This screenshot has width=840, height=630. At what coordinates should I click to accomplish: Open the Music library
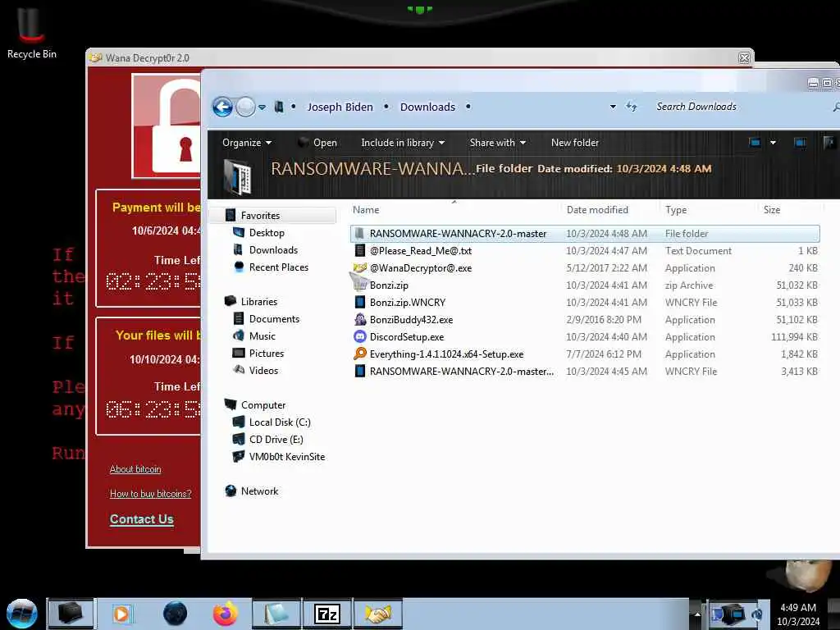(x=262, y=336)
